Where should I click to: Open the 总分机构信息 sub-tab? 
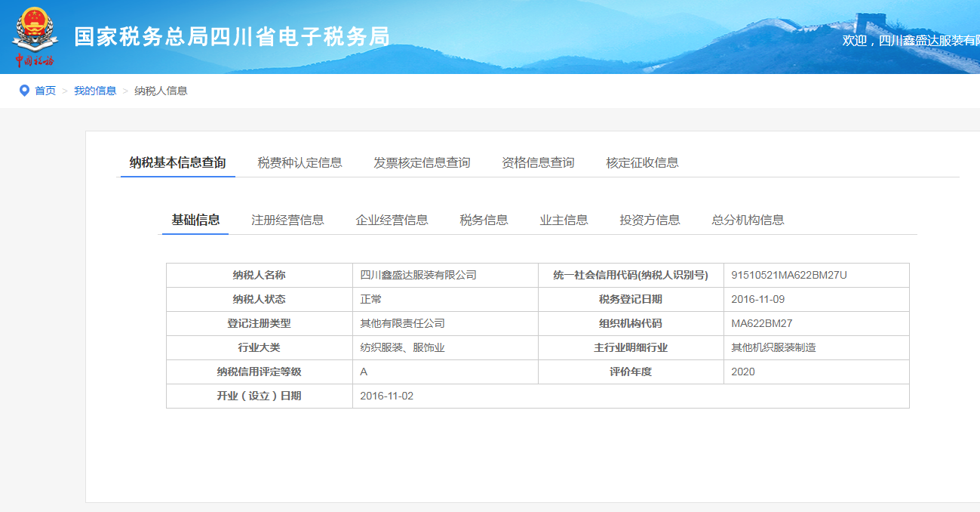coord(748,220)
